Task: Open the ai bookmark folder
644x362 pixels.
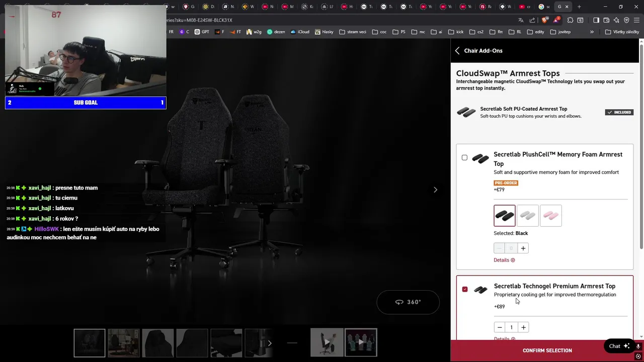Action: point(437,32)
